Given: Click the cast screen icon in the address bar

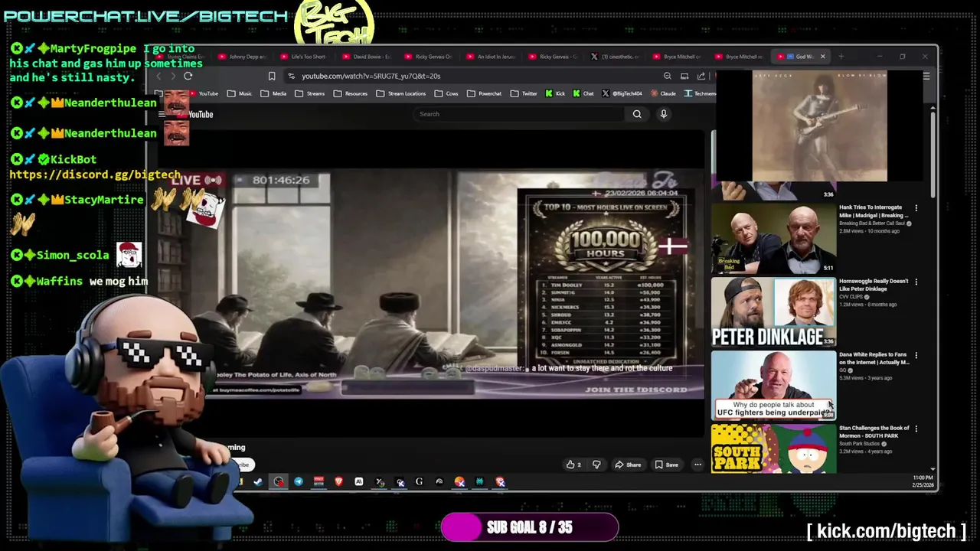Looking at the screenshot, I should pyautogui.click(x=684, y=76).
